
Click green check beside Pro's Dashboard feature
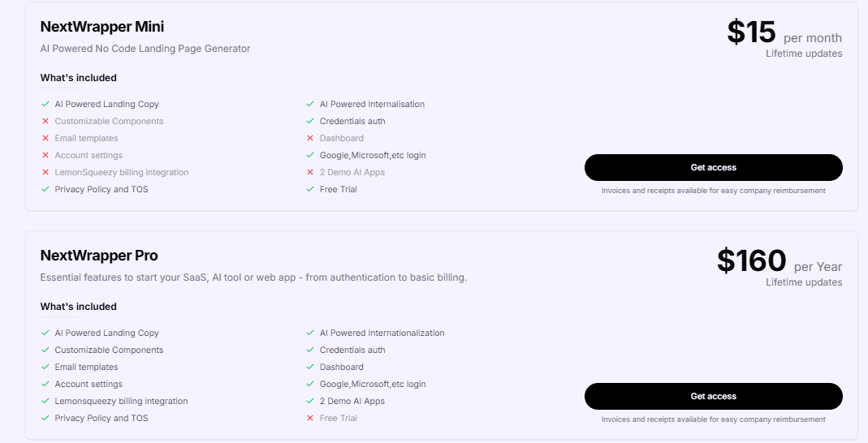[310, 367]
